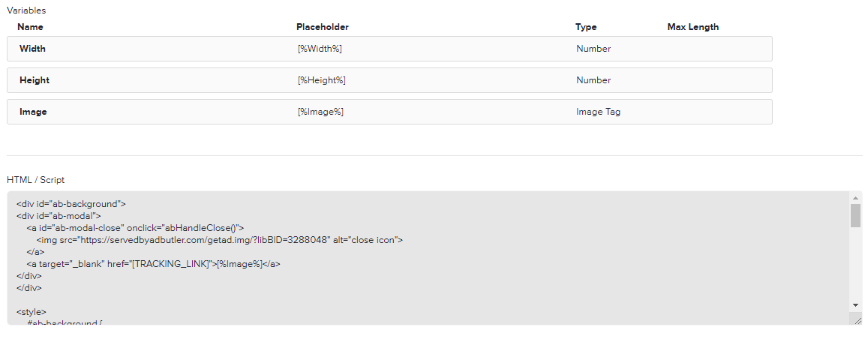Click the TRACKING_LINK anchor code line
Screen dimensions: 868x339
tap(153, 264)
